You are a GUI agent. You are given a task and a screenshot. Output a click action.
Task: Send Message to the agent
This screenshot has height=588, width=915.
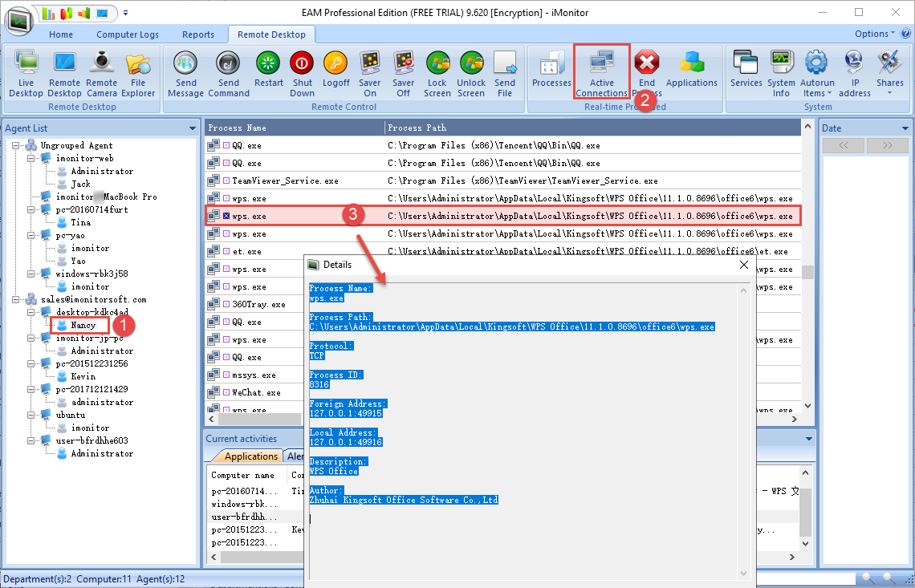[185, 74]
